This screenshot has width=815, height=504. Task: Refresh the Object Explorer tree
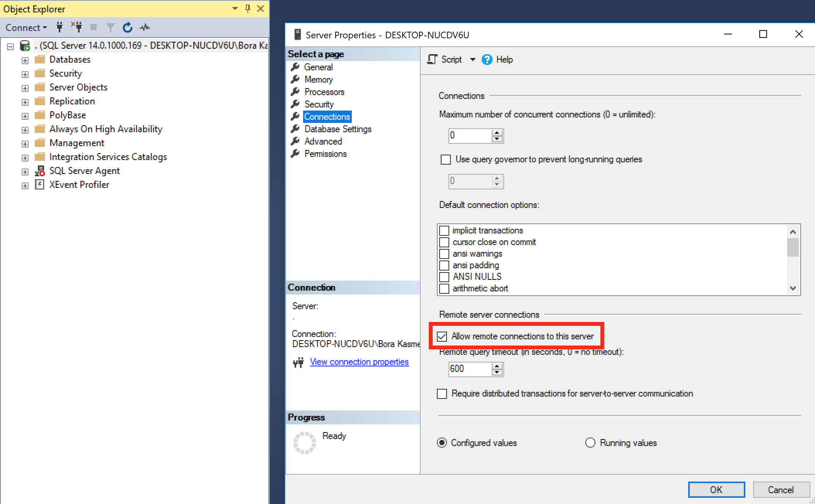tap(127, 27)
